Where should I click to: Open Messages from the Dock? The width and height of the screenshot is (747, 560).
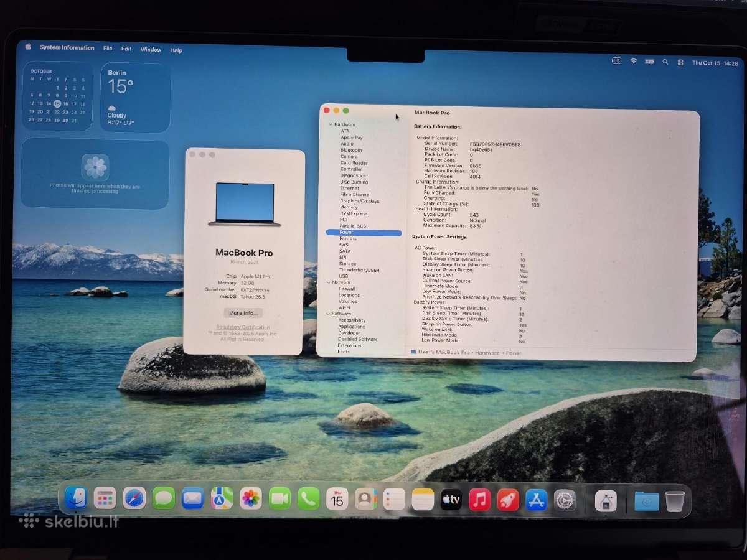coord(164,498)
